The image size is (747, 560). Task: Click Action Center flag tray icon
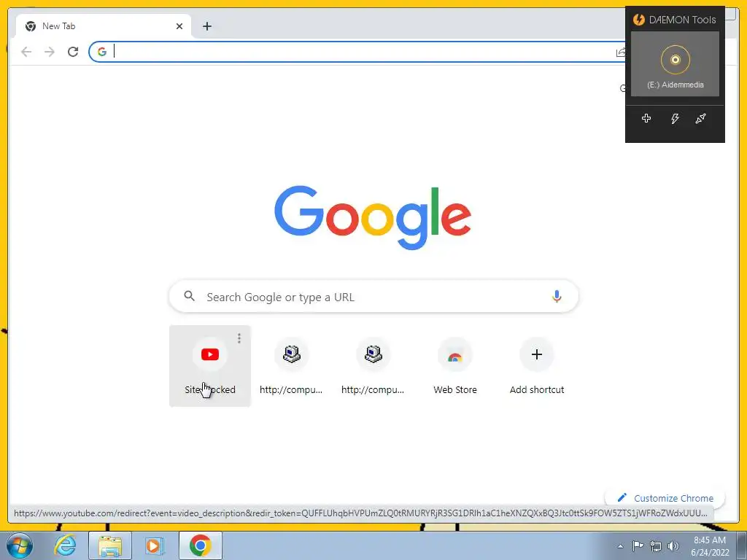coord(638,546)
